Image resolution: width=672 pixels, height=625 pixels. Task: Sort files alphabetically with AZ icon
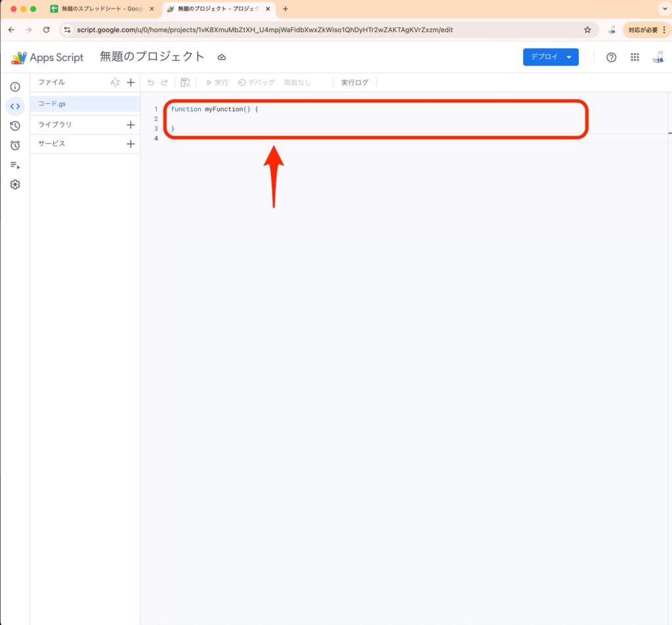coord(115,83)
